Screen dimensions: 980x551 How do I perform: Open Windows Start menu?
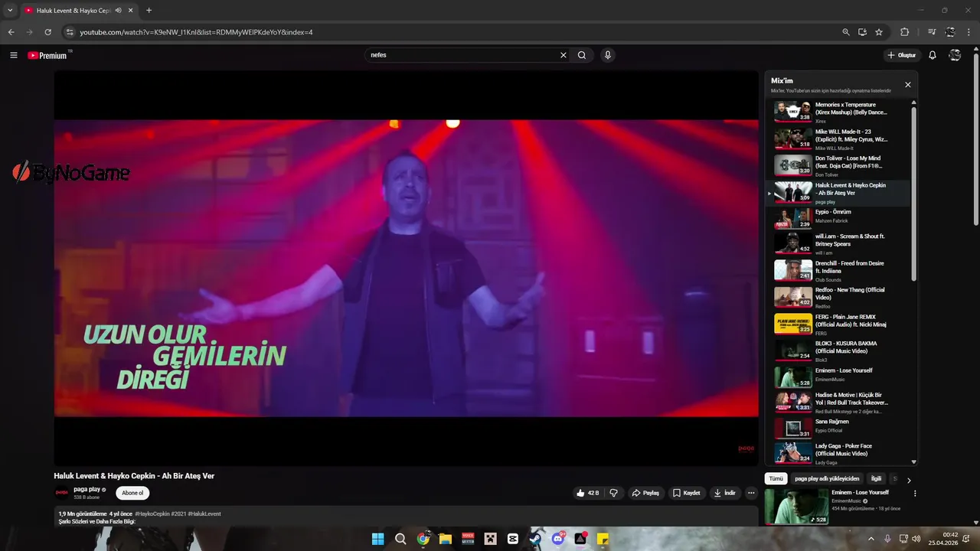click(377, 539)
